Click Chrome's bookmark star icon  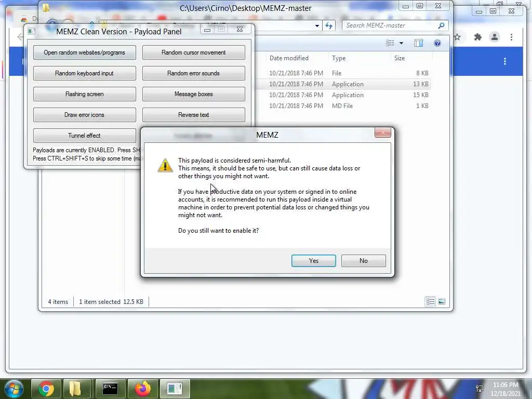click(457, 37)
